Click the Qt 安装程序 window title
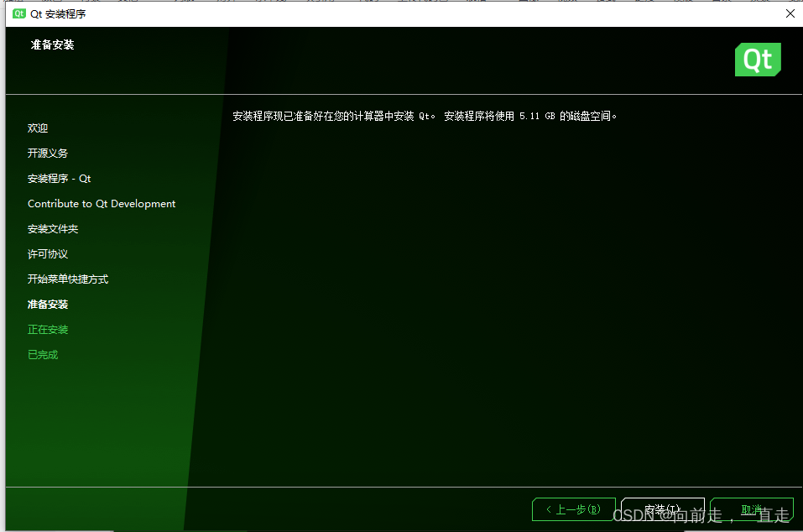 click(58, 13)
